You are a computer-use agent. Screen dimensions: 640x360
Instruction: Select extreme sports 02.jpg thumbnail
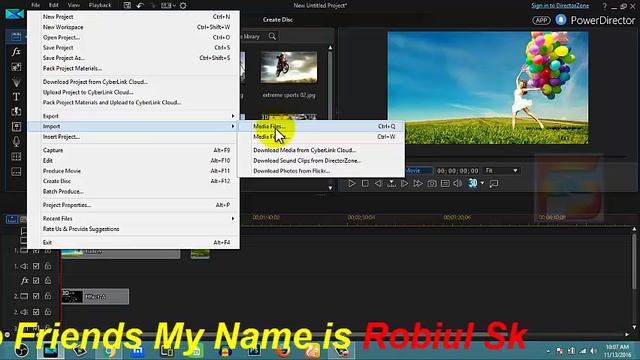pos(289,67)
